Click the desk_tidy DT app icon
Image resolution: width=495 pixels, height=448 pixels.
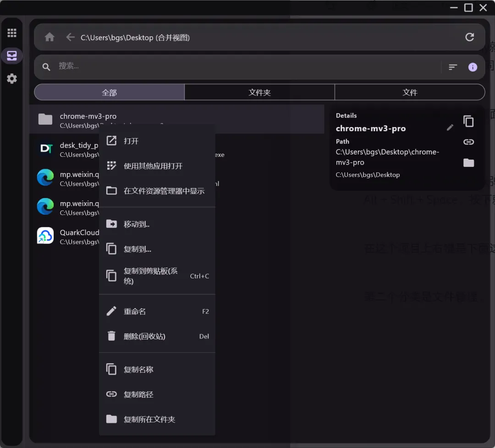(45, 148)
